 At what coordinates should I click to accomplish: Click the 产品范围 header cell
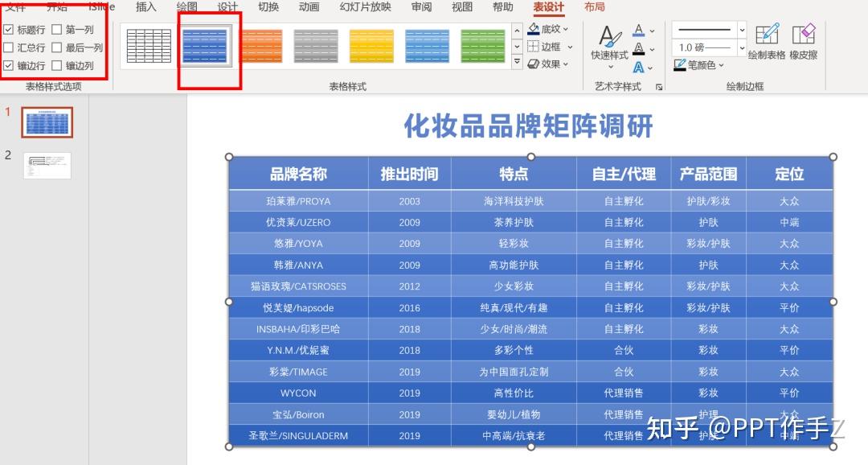[x=709, y=174]
